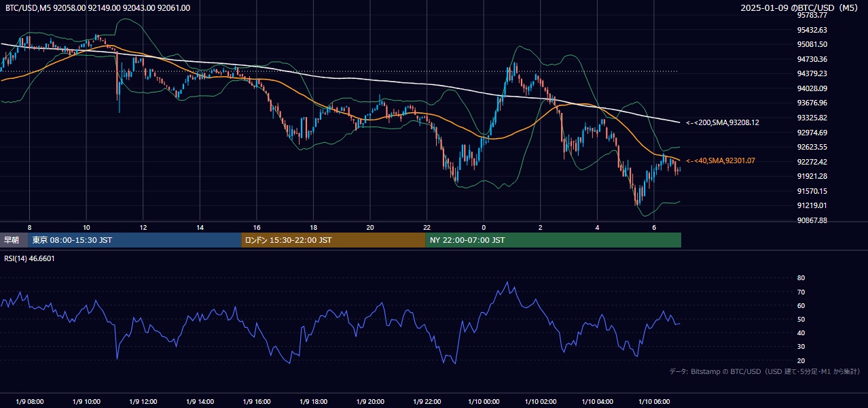
Task: Click price axis value 92974.69
Action: pyautogui.click(x=812, y=133)
